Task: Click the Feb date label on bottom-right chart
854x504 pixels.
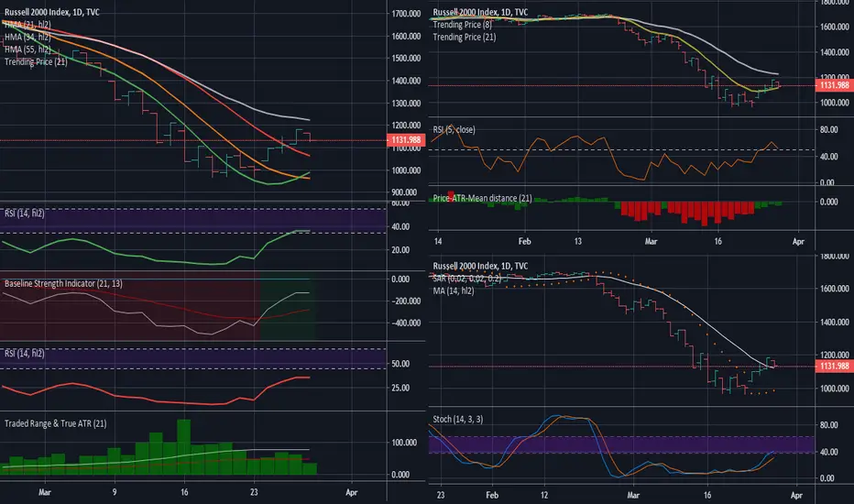Action: click(x=492, y=495)
